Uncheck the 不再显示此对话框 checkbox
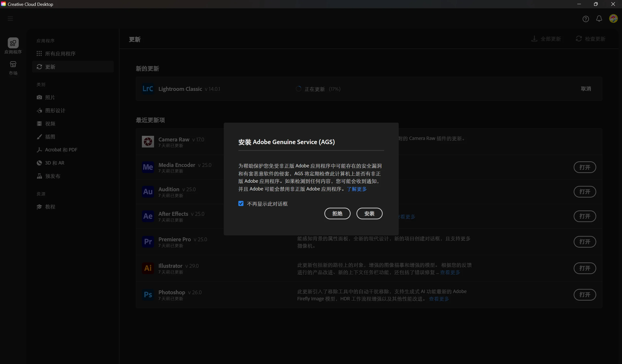622x364 pixels. (241, 203)
